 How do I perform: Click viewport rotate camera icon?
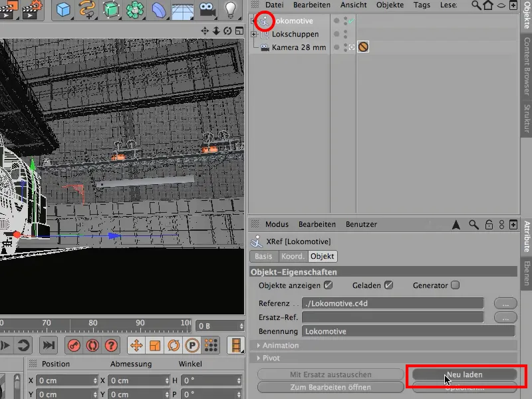pos(227,31)
